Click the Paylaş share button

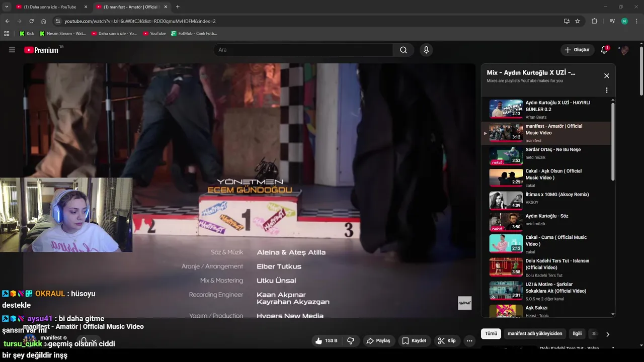pos(378,340)
